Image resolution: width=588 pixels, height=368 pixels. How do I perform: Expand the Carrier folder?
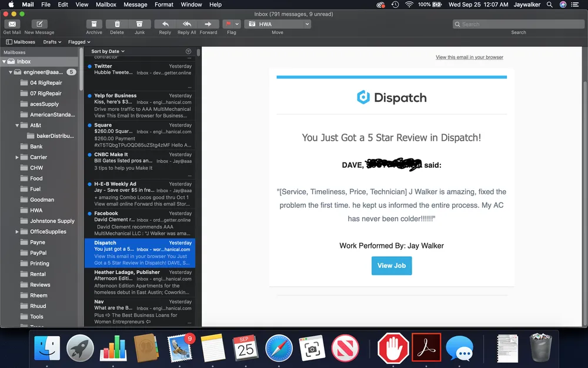(17, 157)
